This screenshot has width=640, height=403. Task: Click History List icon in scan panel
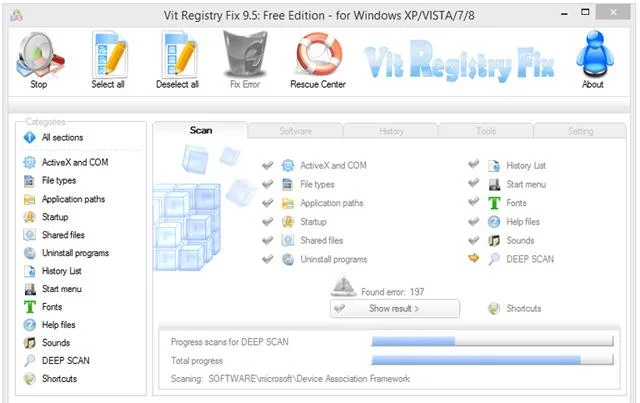(494, 165)
